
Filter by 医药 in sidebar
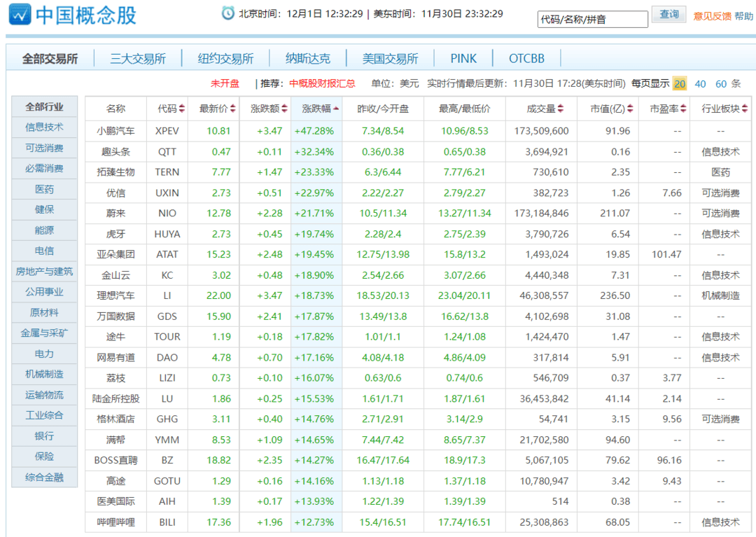tap(44, 189)
